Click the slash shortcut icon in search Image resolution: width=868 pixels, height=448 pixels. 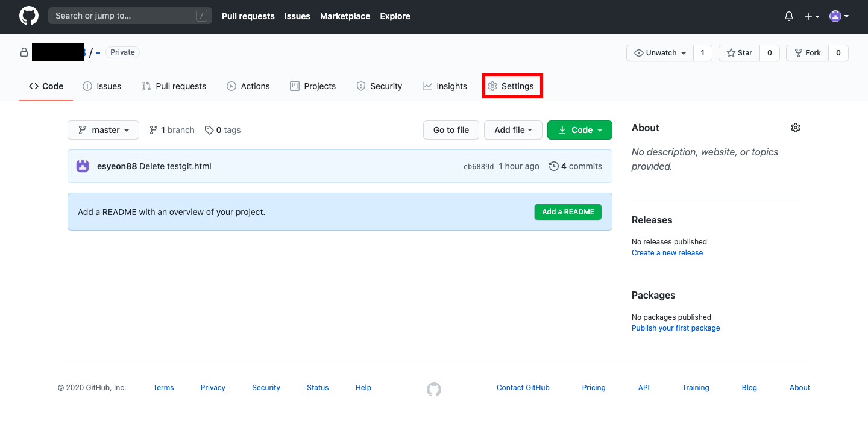[x=202, y=16]
